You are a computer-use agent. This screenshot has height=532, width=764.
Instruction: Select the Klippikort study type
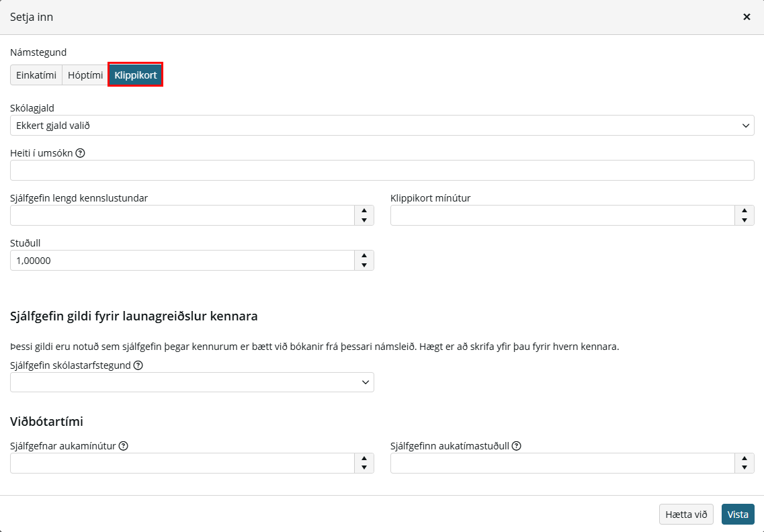136,75
